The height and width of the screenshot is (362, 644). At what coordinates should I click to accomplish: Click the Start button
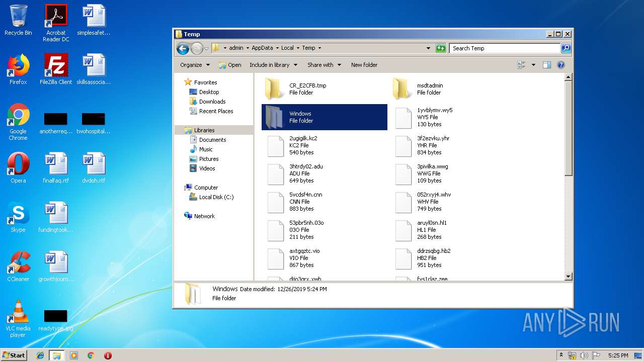pyautogui.click(x=14, y=355)
